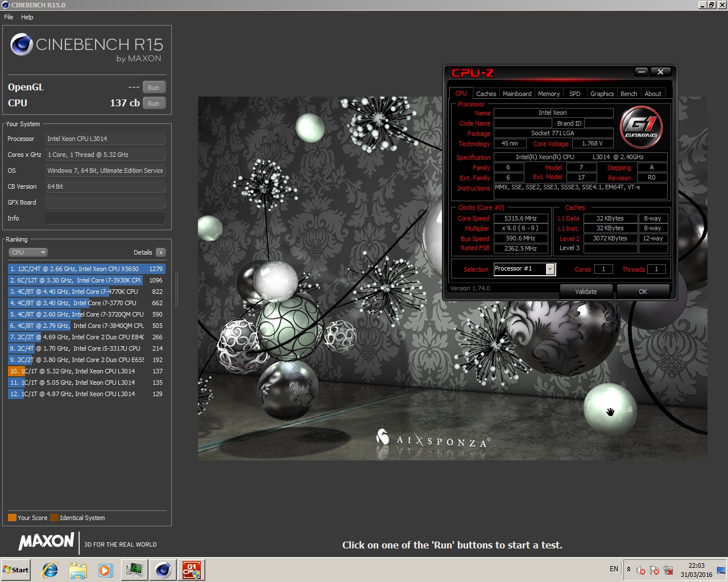
Task: Select ranking row 8 Core i5-3317U
Action: tap(86, 348)
